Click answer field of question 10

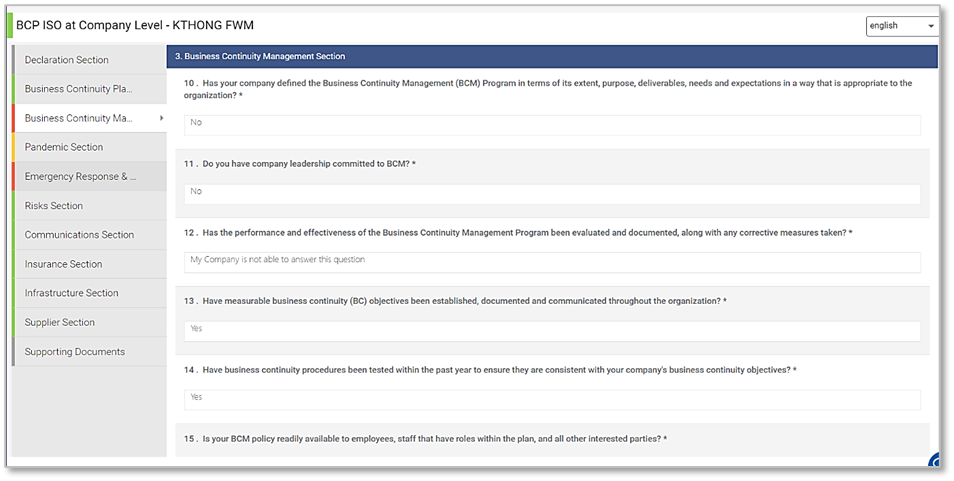click(x=552, y=125)
